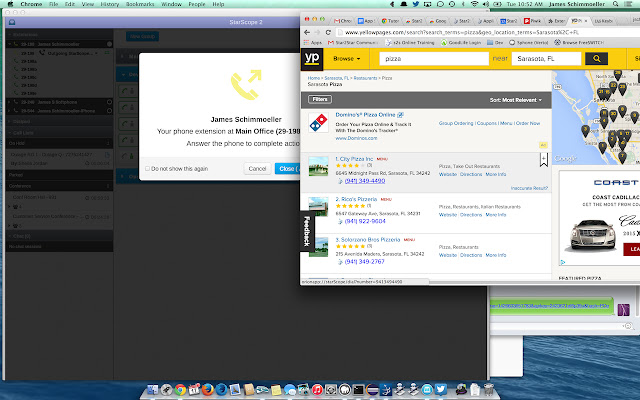This screenshot has width=640, height=400.
Task: Click Directions link for City Pizza Inc
Action: coord(471,174)
